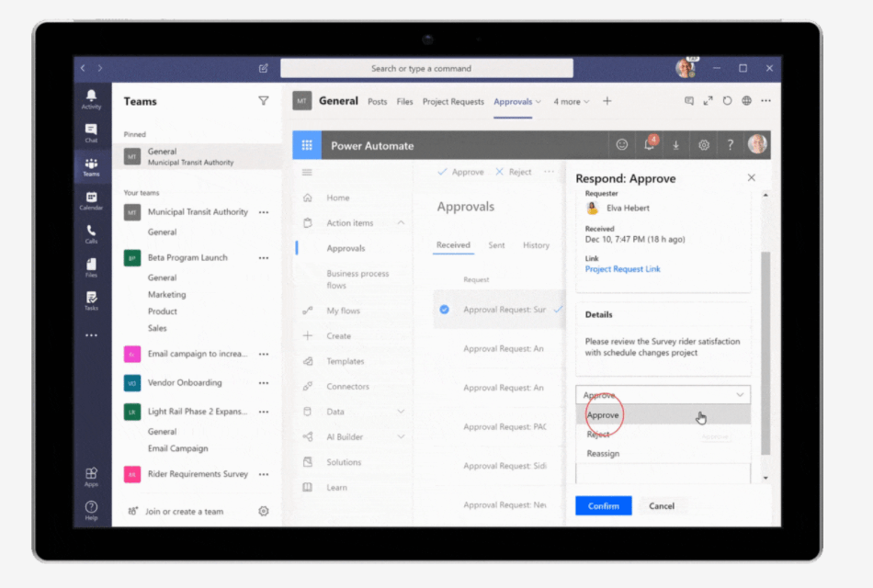Click the Respond panel vertical scrollbar
Viewport: 873px width, 588px height.
click(765, 353)
